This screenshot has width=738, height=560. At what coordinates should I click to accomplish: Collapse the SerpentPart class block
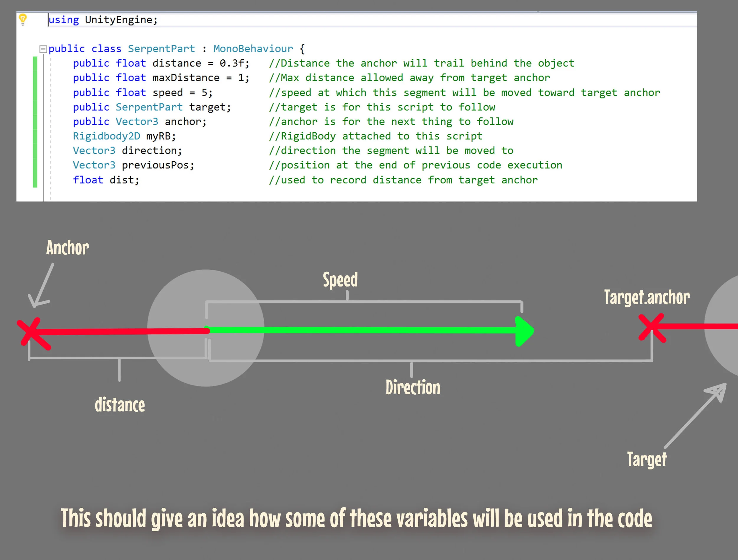(43, 49)
